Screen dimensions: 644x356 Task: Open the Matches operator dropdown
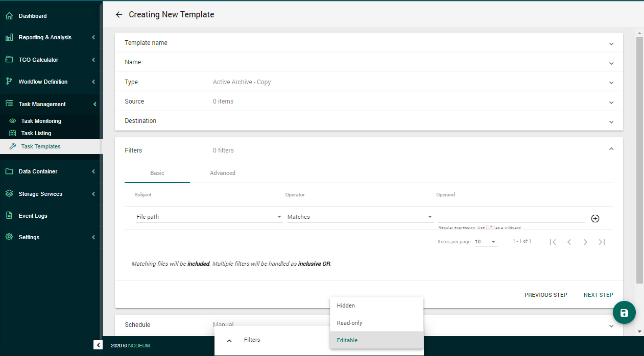tap(360, 217)
